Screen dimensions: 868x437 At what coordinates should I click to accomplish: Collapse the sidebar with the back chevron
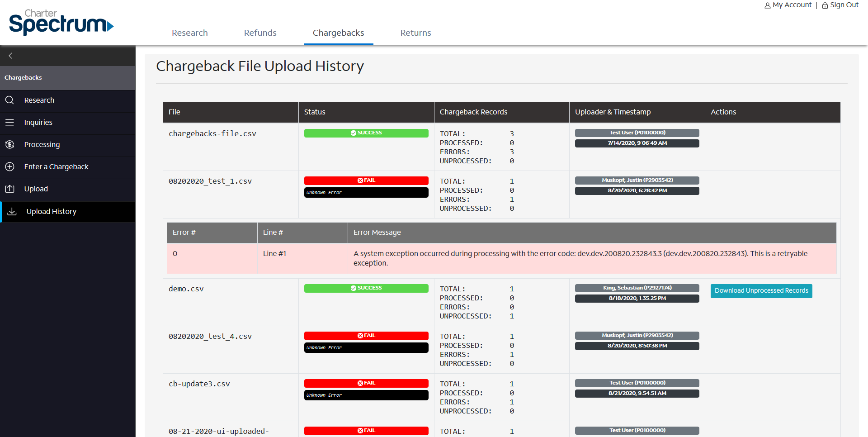[10, 56]
